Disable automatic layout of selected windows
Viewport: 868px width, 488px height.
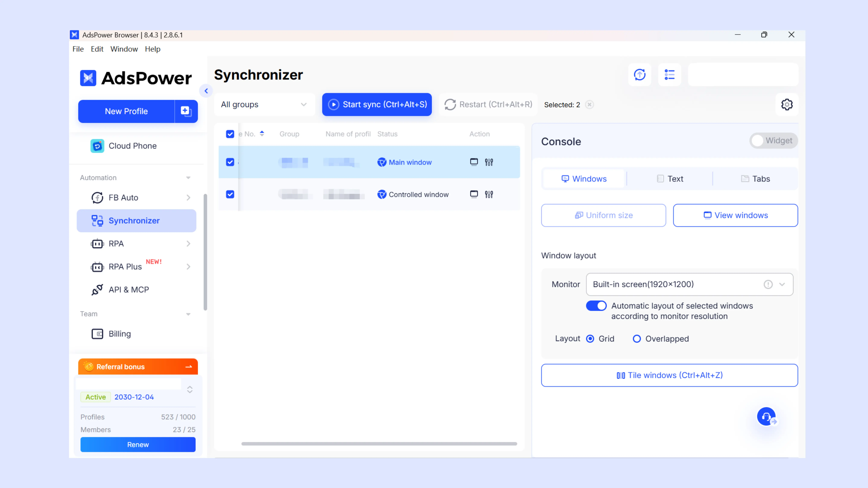[x=596, y=306]
